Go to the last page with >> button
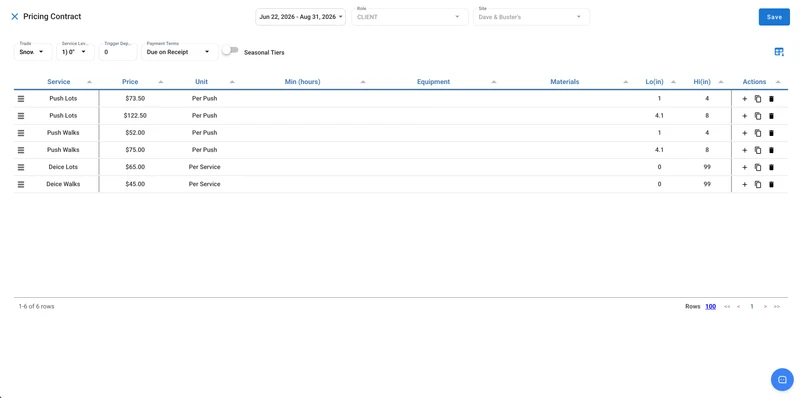Viewport: 800px width, 398px height. [777, 307]
